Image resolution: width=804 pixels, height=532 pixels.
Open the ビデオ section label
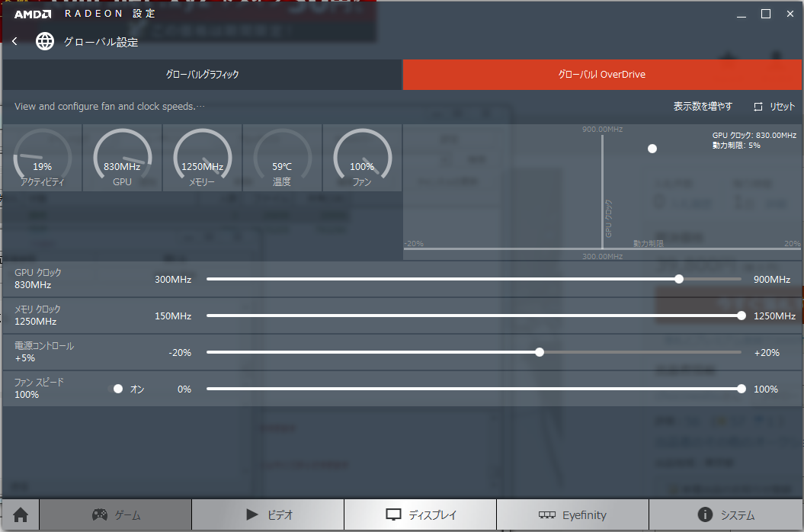[x=280, y=515]
